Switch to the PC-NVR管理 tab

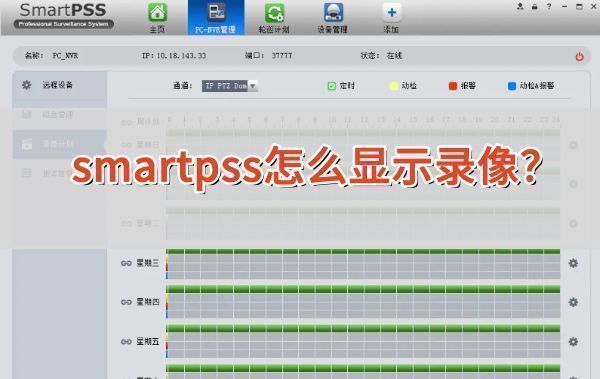pyautogui.click(x=216, y=18)
